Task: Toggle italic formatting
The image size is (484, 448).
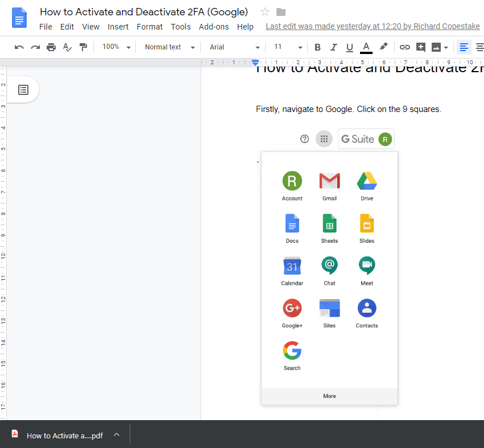Action: coord(333,47)
